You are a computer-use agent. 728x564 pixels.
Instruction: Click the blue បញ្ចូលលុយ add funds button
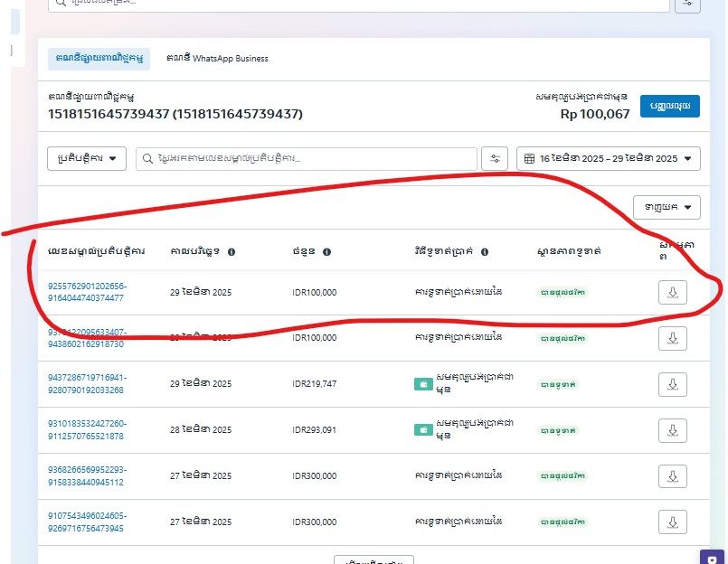coord(670,106)
